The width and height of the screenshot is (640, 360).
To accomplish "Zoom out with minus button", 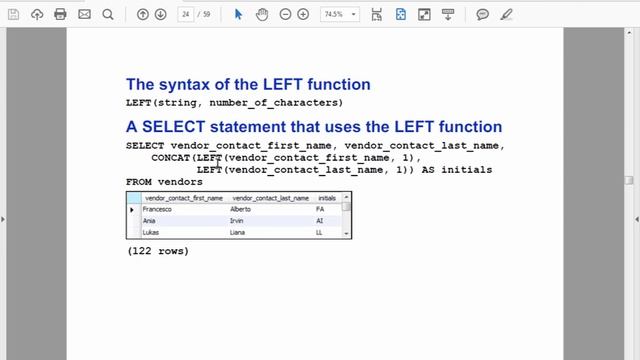I will tap(285, 15).
